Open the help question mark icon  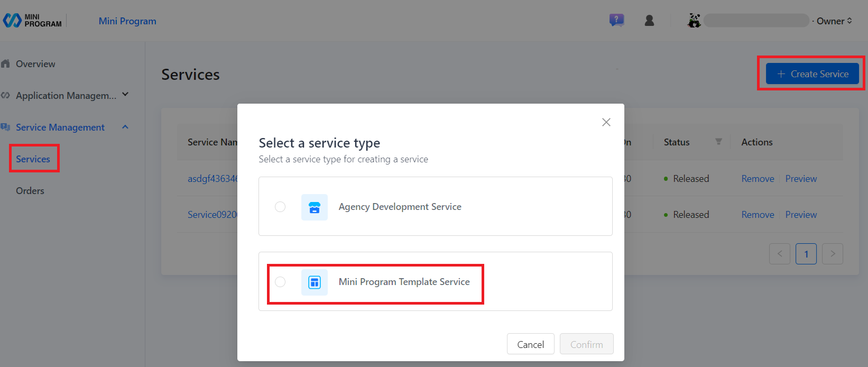616,20
